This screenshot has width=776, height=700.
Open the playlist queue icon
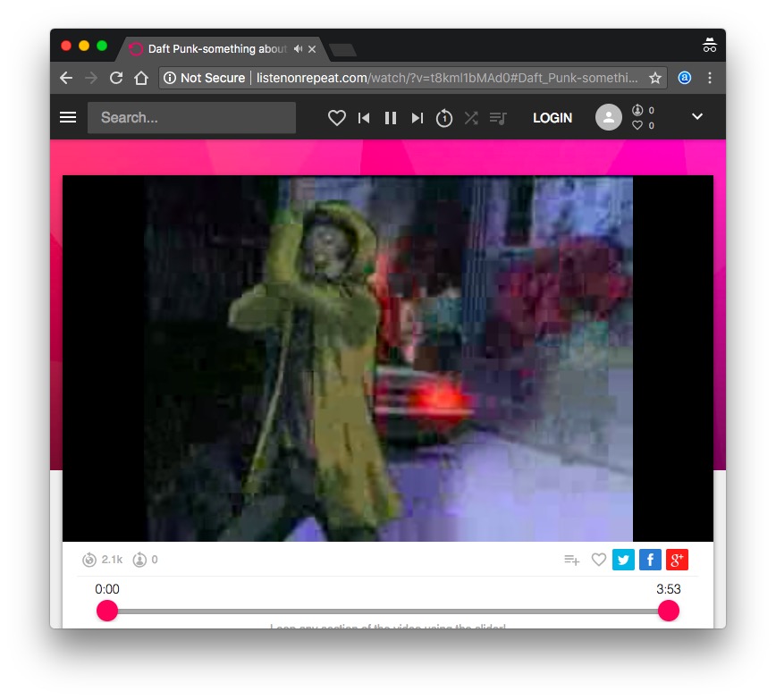498,118
